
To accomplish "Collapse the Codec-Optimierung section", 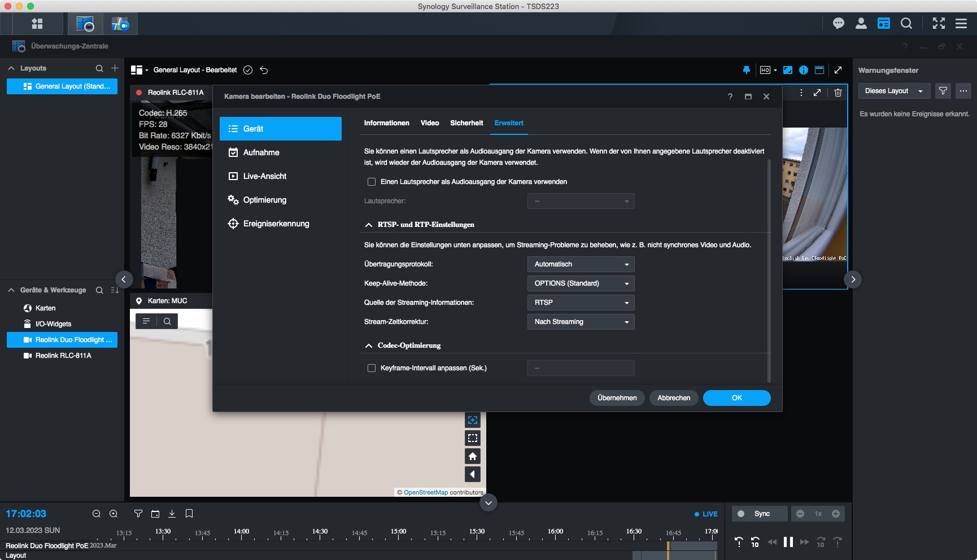I will (x=369, y=345).
